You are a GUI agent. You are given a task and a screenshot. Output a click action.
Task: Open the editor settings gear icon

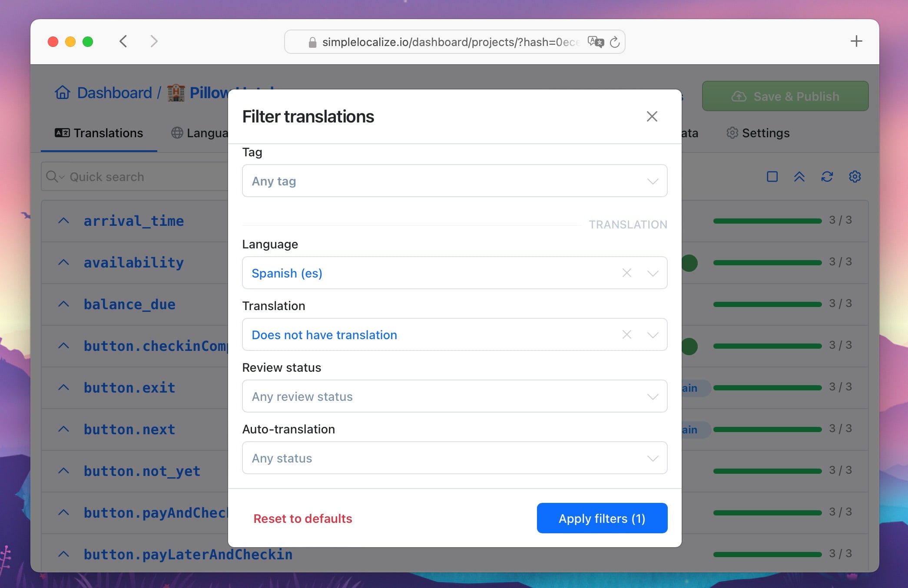(855, 176)
